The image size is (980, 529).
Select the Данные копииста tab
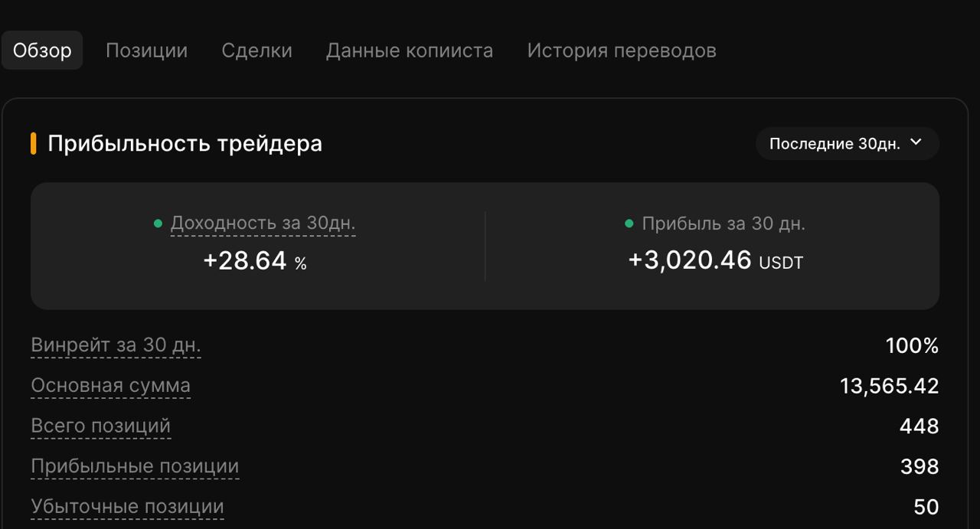[410, 51]
